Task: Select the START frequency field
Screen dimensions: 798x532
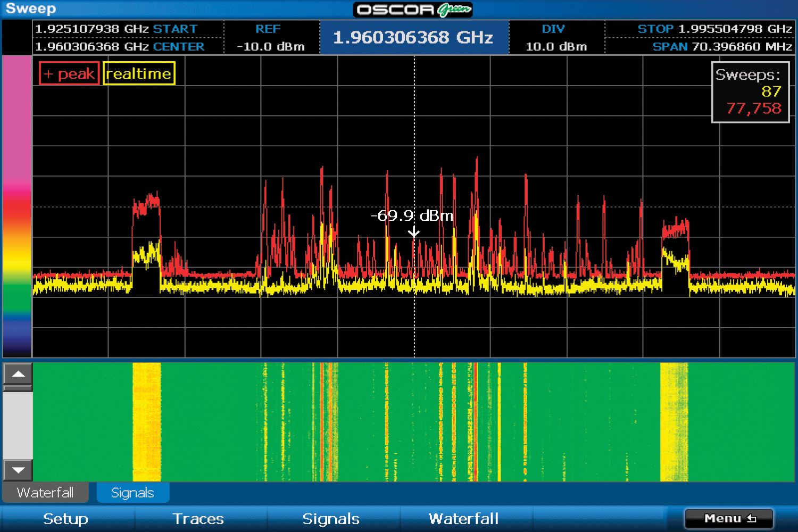Action: click(x=116, y=29)
